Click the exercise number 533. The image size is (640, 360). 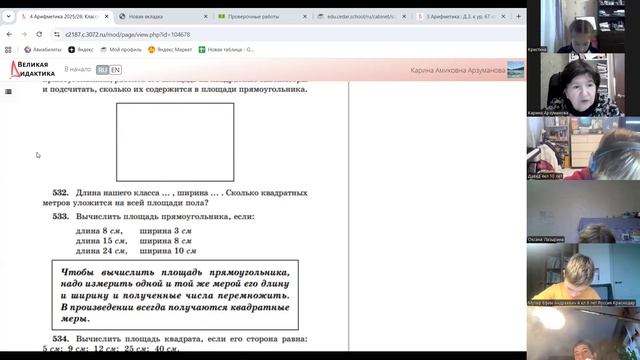point(60,216)
